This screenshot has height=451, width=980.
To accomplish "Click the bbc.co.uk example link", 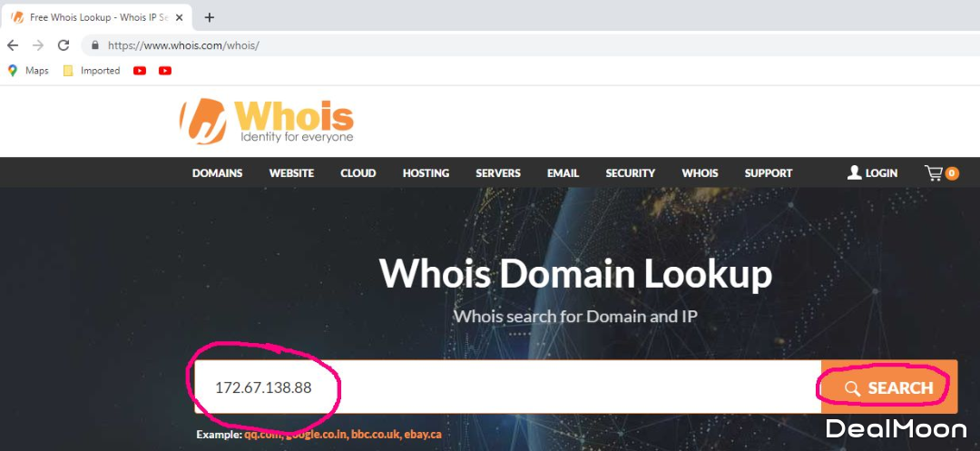I will point(376,435).
